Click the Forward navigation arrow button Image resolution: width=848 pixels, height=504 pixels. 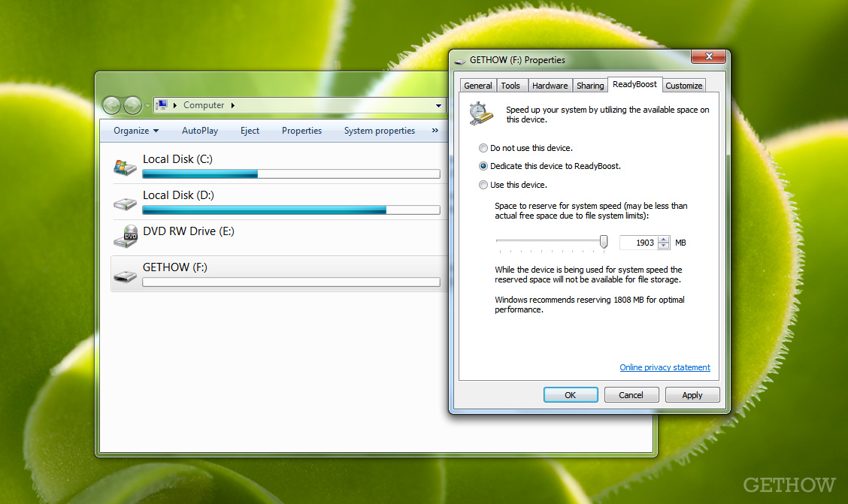pos(132,105)
